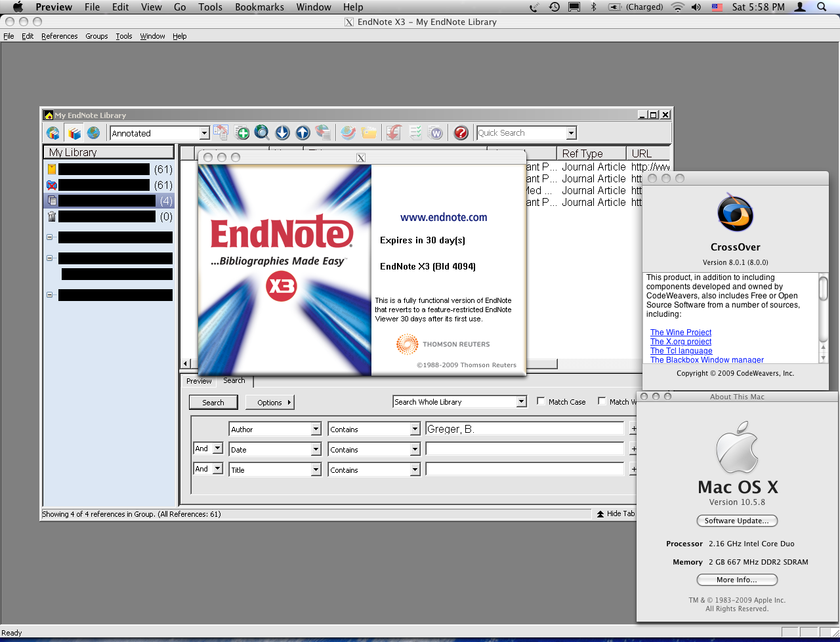The height and width of the screenshot is (642, 840).
Task: Export references with the blue up-arrow icon
Action: click(x=302, y=132)
